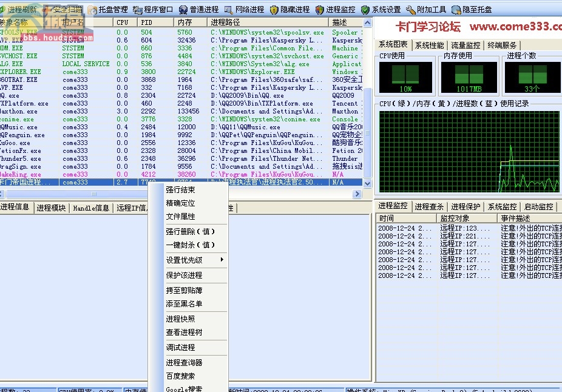Click the 托盘管理 toolbar icon

click(x=93, y=10)
